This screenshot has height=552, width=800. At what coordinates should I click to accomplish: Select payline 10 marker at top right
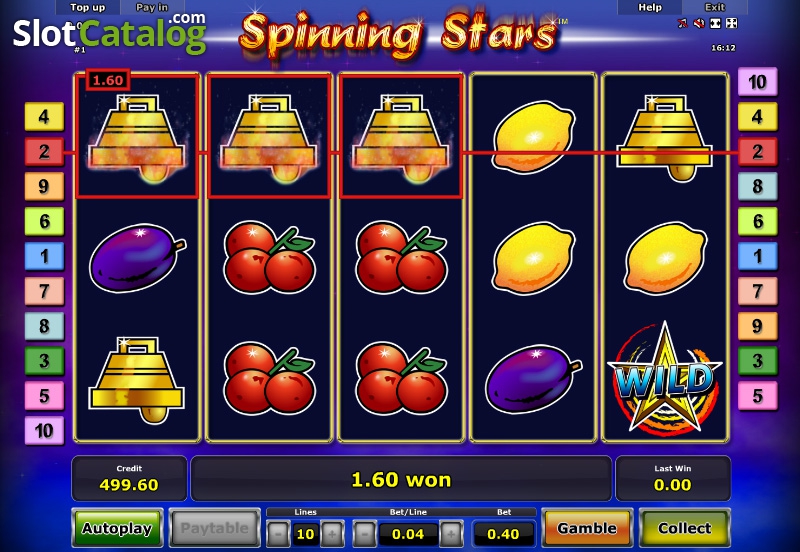[x=758, y=82]
